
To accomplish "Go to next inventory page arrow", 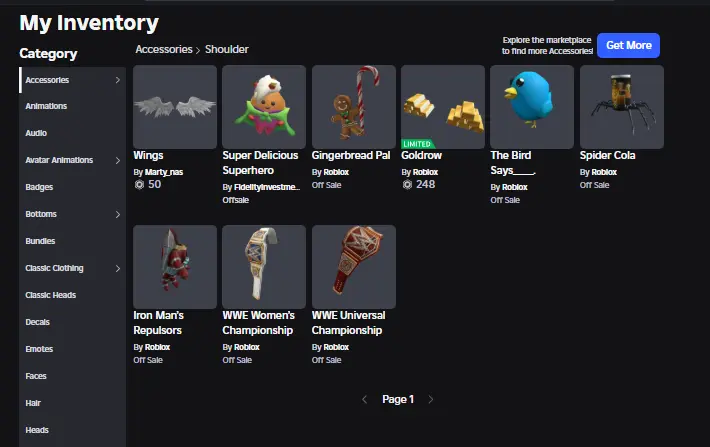I will [x=431, y=399].
